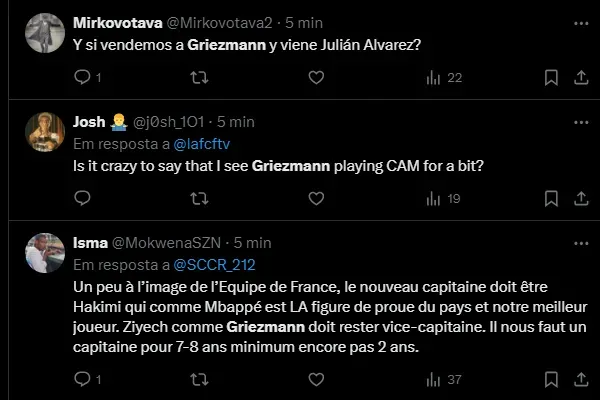This screenshot has height=400, width=600.
Task: Share Isma's tweet
Action: point(580,379)
